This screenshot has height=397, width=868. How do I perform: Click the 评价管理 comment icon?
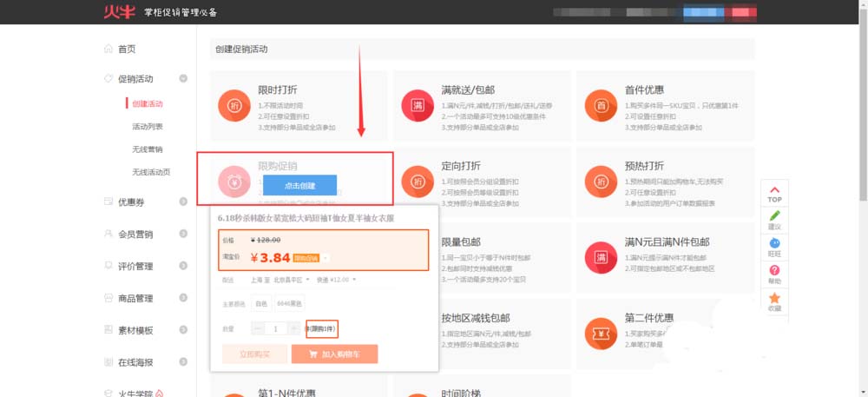(108, 266)
